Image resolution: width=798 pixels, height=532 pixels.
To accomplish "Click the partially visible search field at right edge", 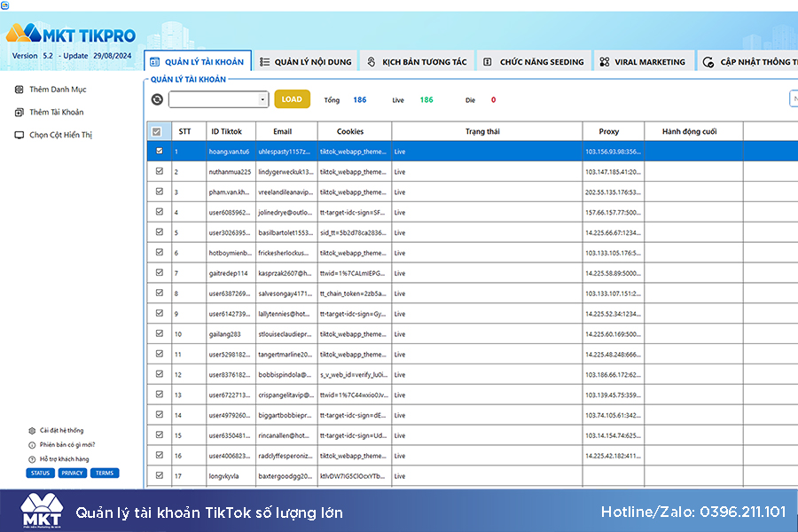I will point(794,98).
